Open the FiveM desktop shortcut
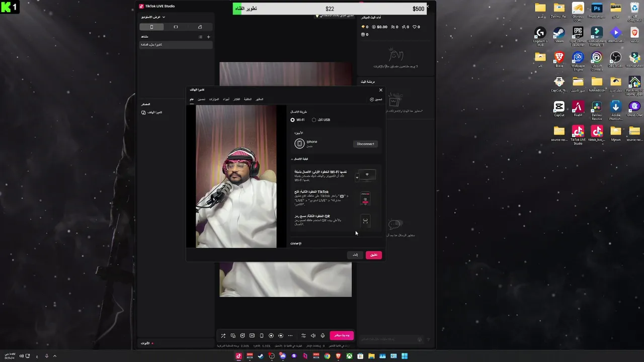This screenshot has width=644, height=362. (578, 109)
